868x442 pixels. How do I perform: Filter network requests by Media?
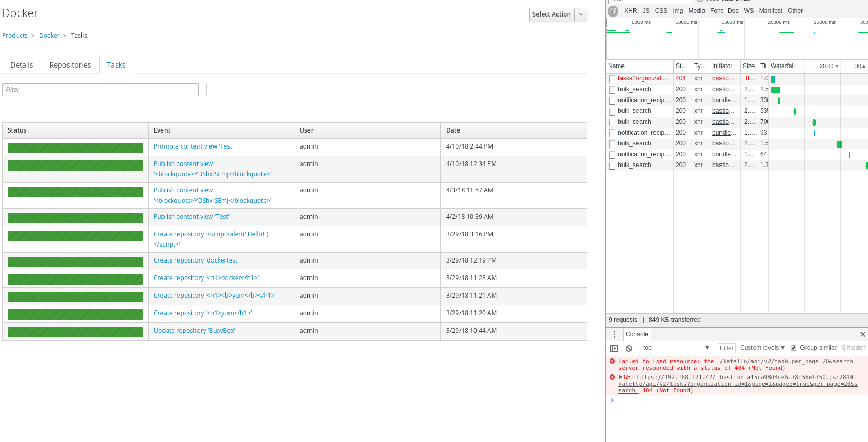pyautogui.click(x=696, y=11)
